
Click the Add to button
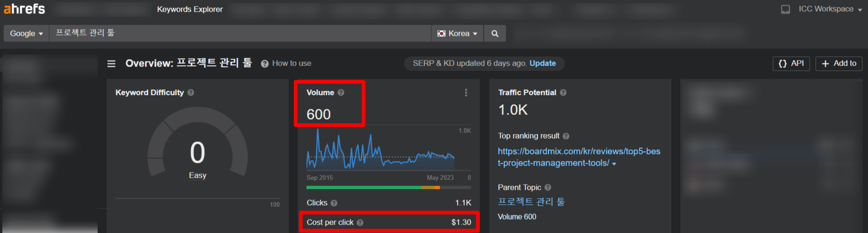click(x=839, y=64)
